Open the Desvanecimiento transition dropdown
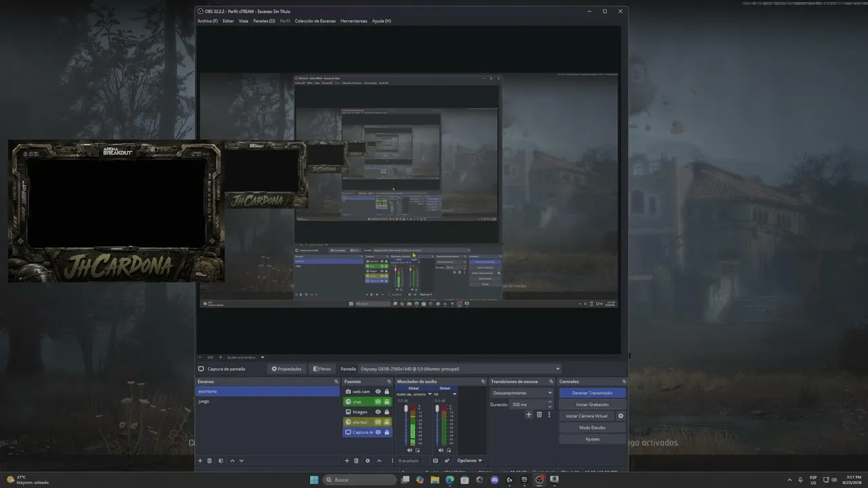 coord(522,393)
